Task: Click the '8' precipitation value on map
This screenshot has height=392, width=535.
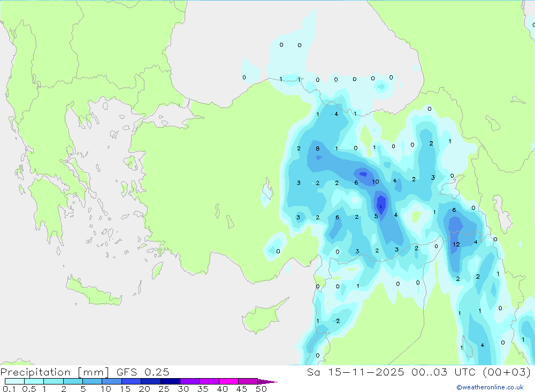Action: pyautogui.click(x=318, y=149)
